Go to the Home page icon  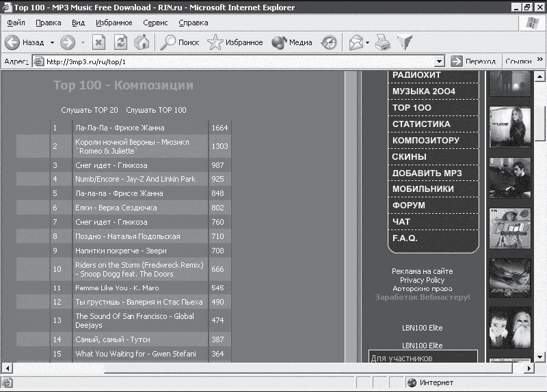tap(142, 42)
